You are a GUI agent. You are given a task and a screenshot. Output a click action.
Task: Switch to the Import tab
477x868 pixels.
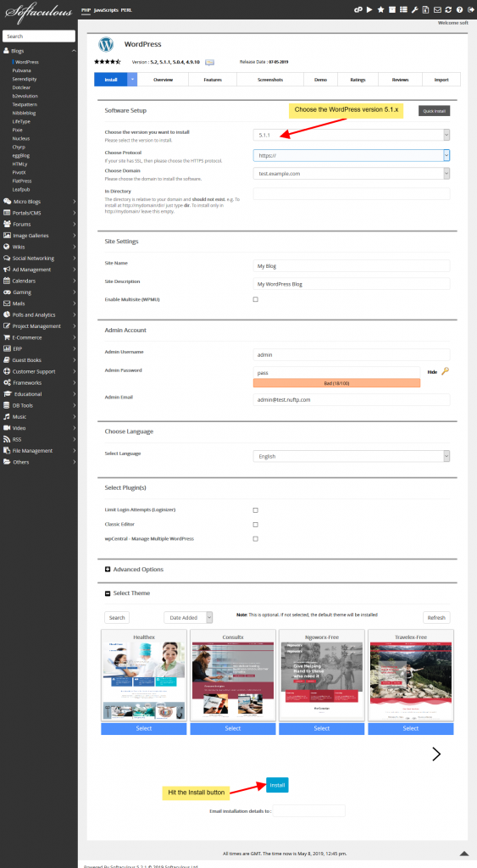[x=441, y=80]
